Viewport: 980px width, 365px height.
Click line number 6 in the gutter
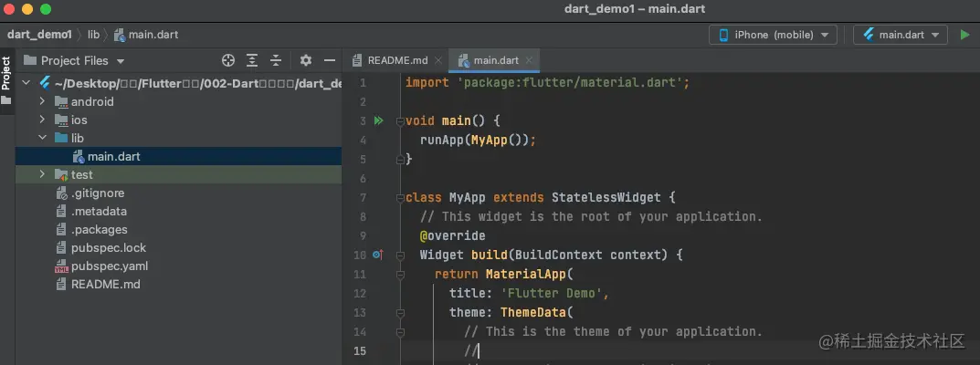[x=364, y=179]
